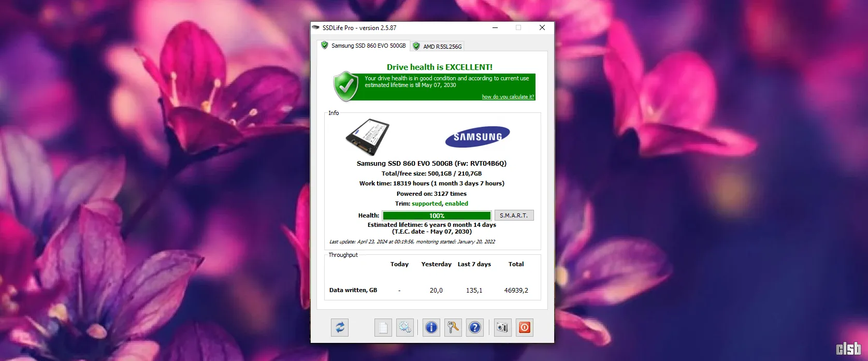Image resolution: width=868 pixels, height=361 pixels.
Task: Switch to Samsung SSD 860 EVO 500GB tab
Action: [364, 46]
